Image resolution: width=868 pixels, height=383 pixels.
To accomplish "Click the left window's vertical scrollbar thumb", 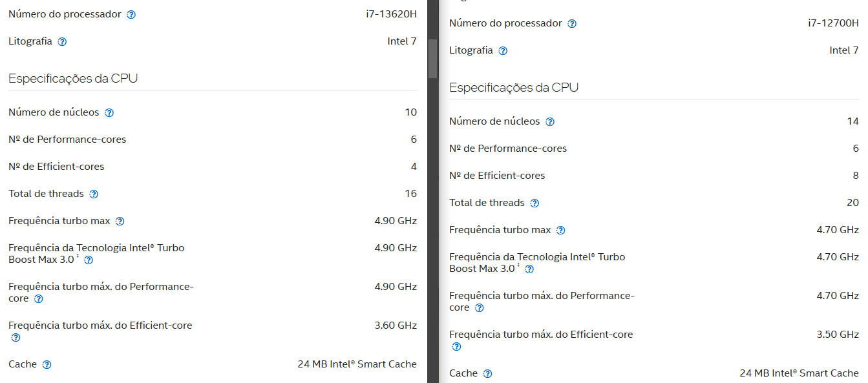I will tap(432, 59).
